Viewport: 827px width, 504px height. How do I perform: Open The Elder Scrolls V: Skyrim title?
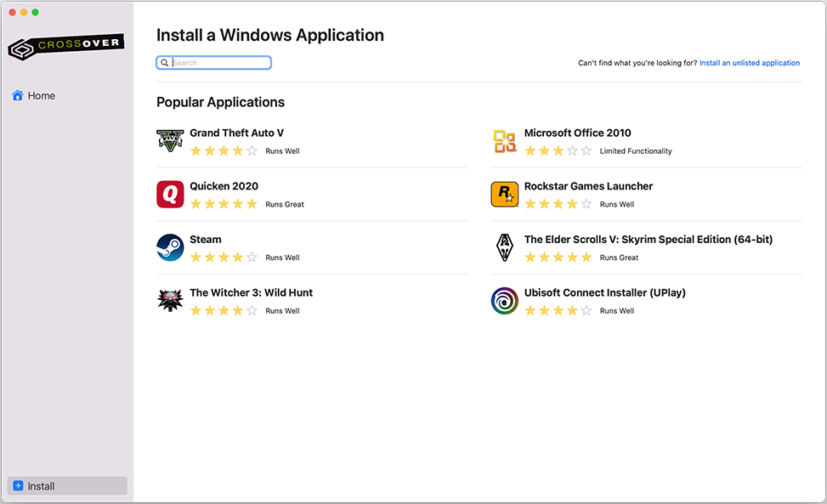coord(648,240)
